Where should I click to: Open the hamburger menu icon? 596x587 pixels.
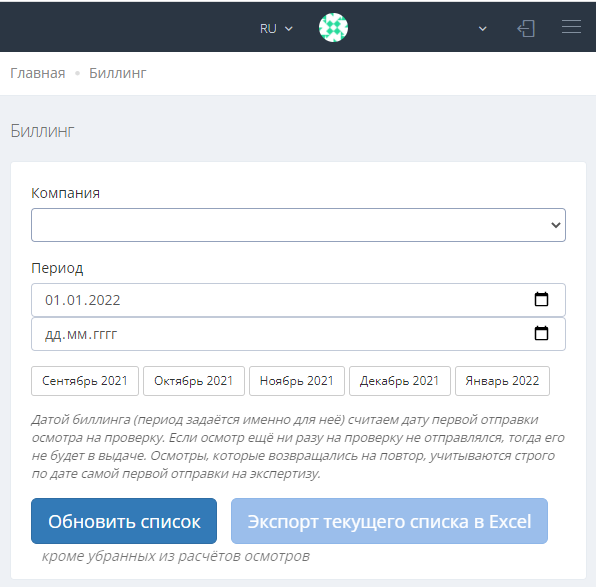[571, 27]
